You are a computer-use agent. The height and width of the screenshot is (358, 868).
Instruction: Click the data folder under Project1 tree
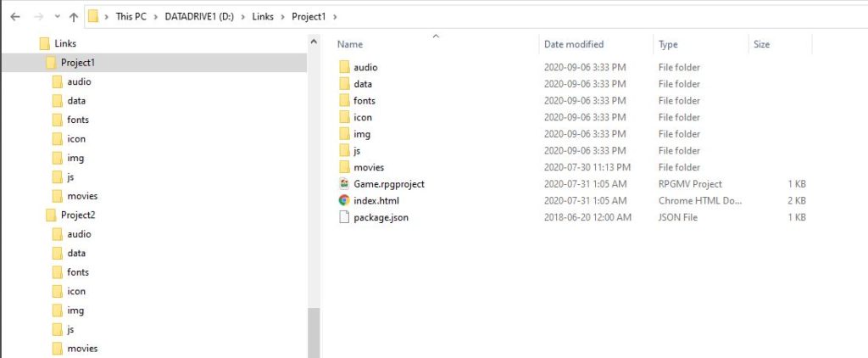click(76, 101)
